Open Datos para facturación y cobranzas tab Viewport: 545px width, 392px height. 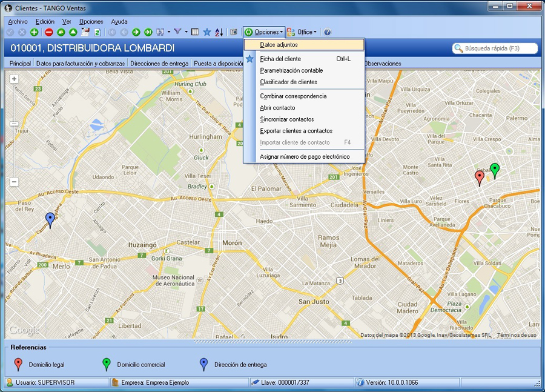81,63
